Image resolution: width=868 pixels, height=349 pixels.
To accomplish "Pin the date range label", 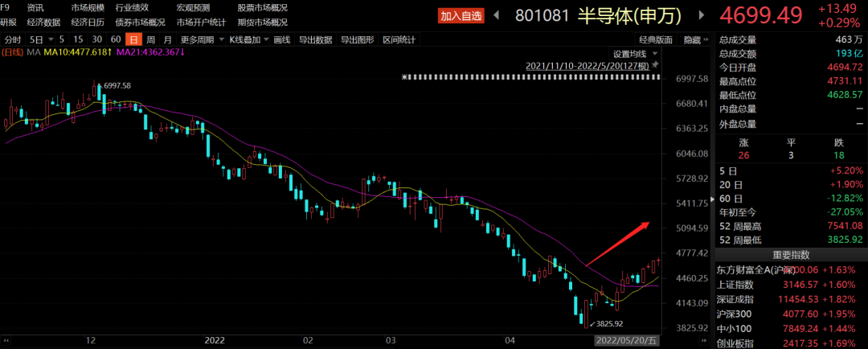I will (x=656, y=65).
